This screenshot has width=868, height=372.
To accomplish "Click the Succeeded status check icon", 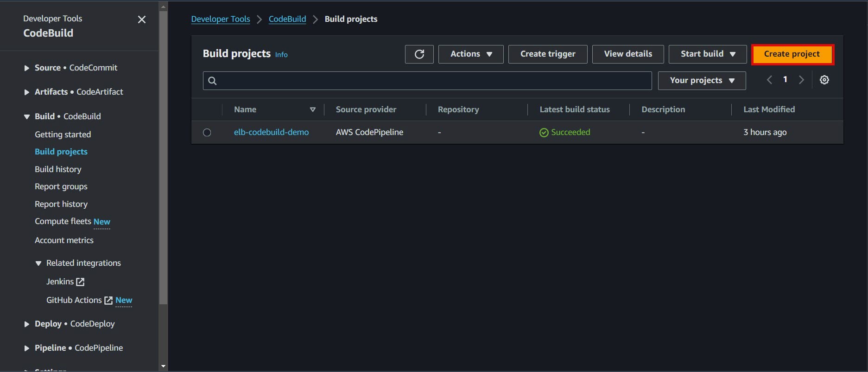I will pos(544,133).
